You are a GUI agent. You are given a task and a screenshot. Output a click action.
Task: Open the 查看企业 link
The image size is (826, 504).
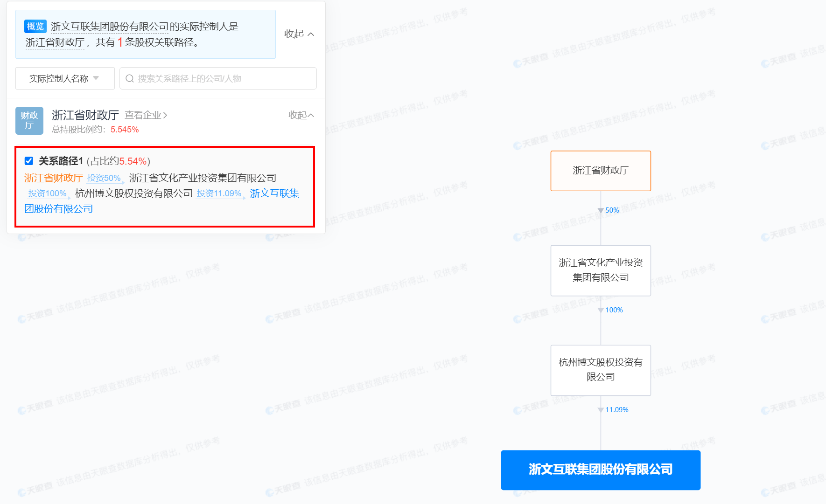pos(146,115)
